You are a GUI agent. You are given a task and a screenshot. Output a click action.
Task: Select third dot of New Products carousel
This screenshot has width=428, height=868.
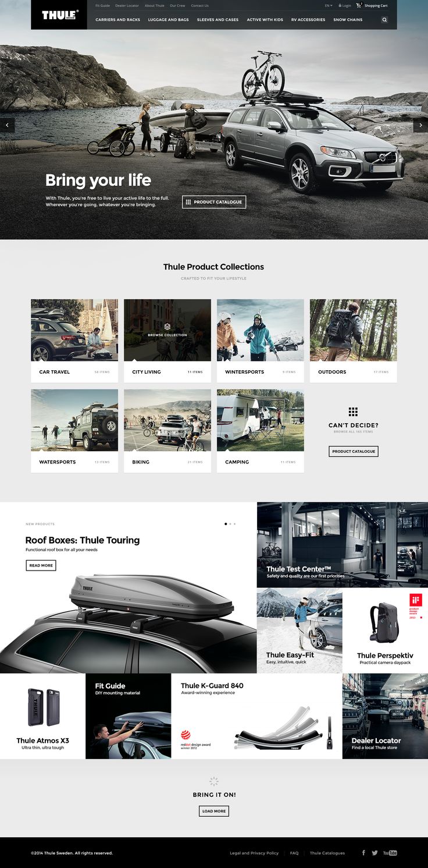[235, 524]
